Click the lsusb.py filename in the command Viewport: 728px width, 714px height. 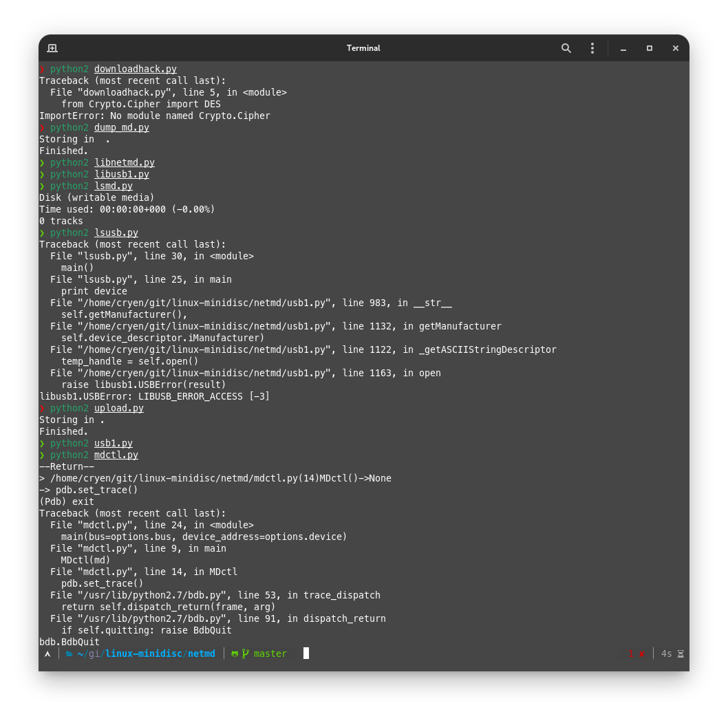[x=116, y=233]
